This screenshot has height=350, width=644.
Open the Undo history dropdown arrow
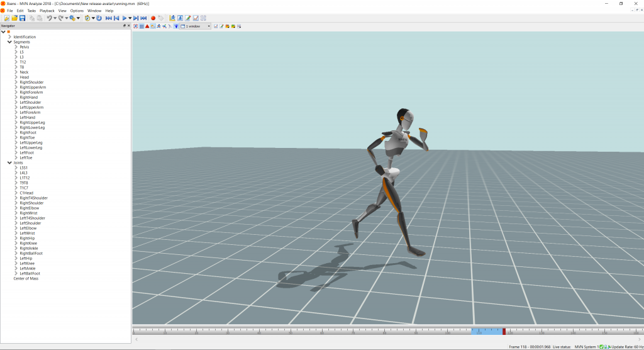(55, 18)
